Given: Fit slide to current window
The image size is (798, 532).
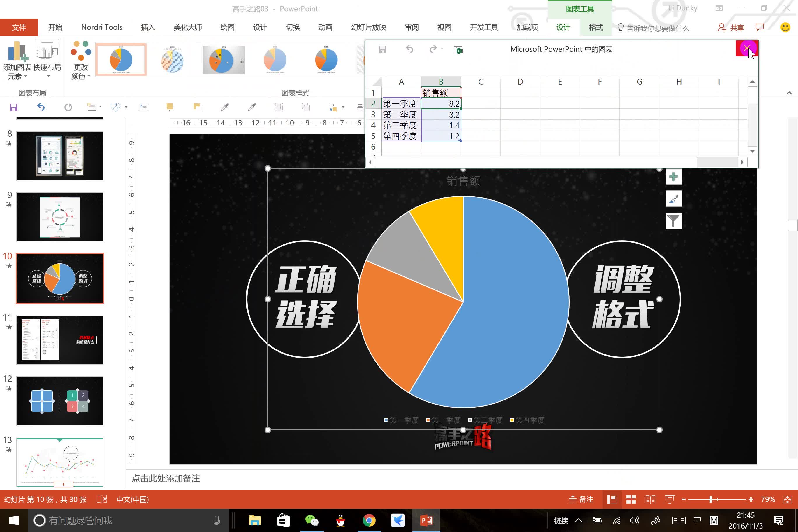Looking at the screenshot, I should 787,499.
